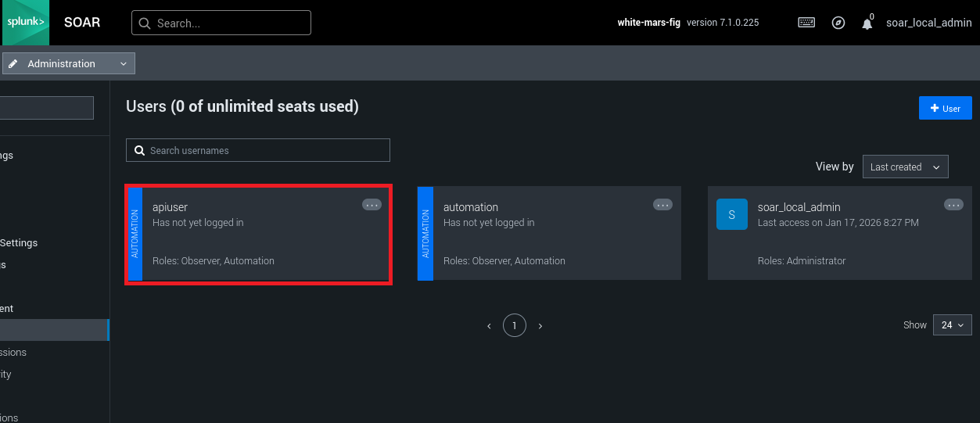980x423 pixels.
Task: Change the Show 24 page size dropdown
Action: 952,324
